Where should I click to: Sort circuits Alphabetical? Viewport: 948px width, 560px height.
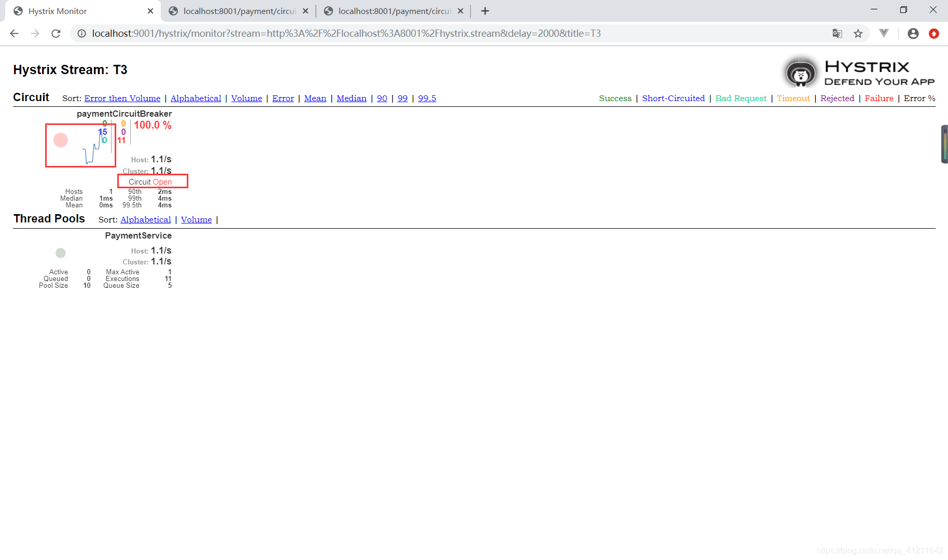pos(196,99)
